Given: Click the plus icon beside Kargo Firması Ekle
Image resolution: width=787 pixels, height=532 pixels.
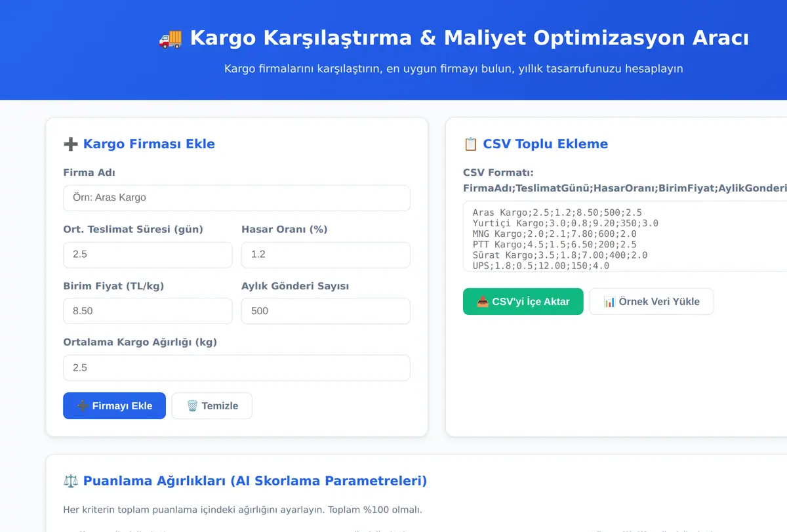Looking at the screenshot, I should (70, 144).
